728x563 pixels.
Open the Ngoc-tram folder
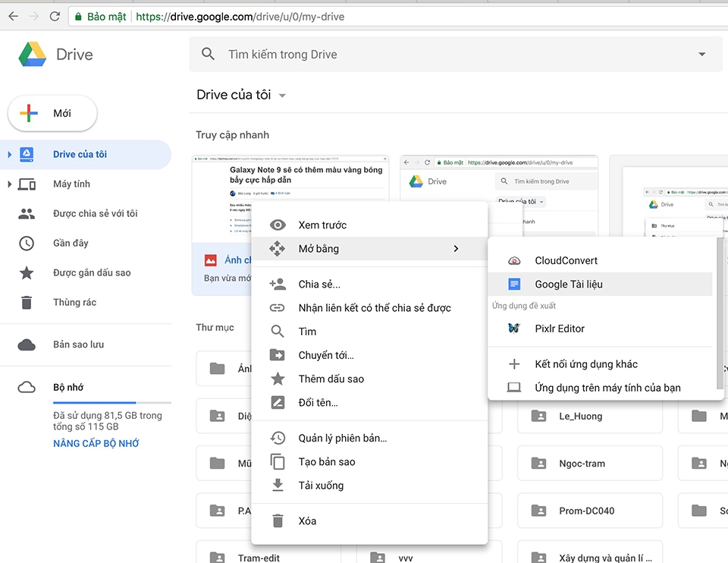[590, 463]
